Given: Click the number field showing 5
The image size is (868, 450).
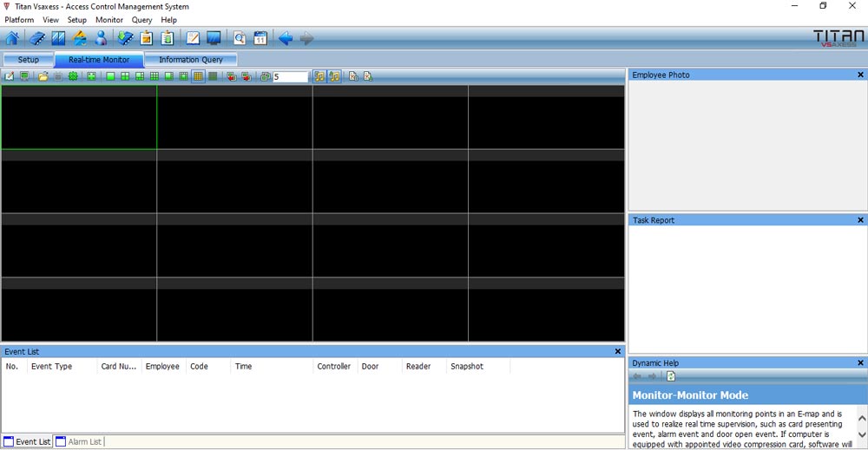Looking at the screenshot, I should pos(290,77).
